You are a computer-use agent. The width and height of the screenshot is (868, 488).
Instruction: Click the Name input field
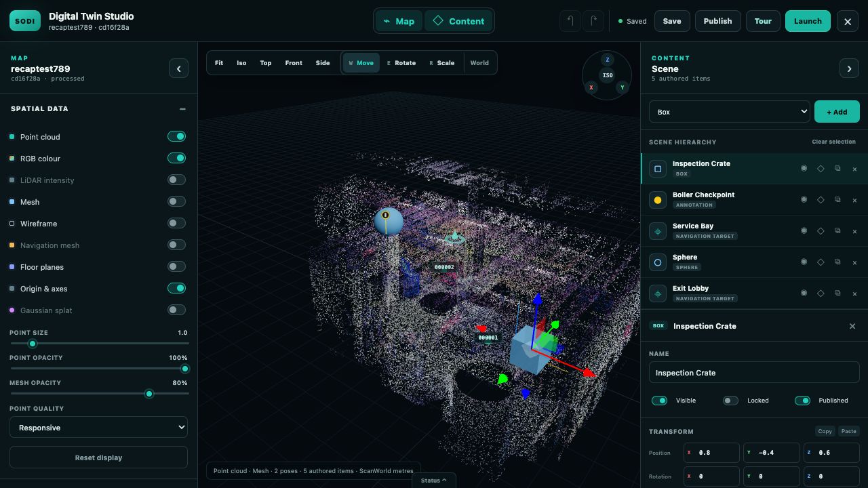coord(754,373)
